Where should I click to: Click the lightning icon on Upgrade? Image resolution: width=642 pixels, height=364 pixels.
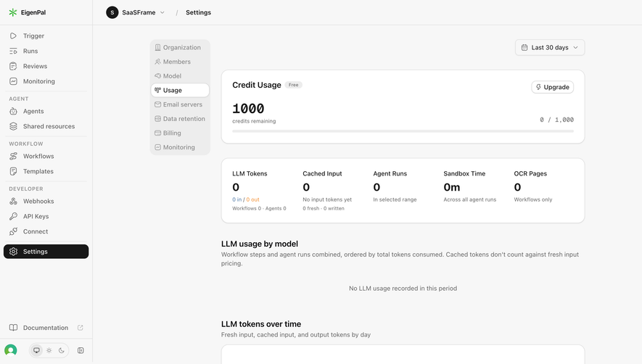[x=538, y=87]
